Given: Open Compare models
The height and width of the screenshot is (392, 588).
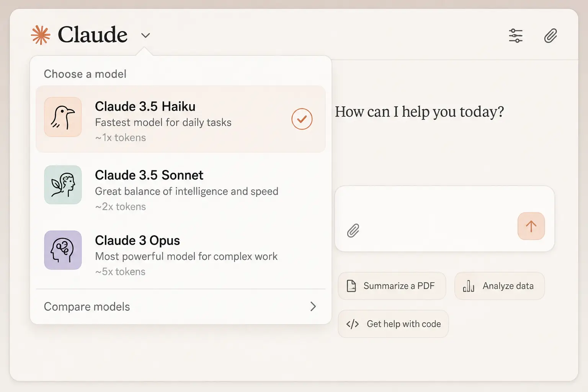Looking at the screenshot, I should [x=181, y=307].
